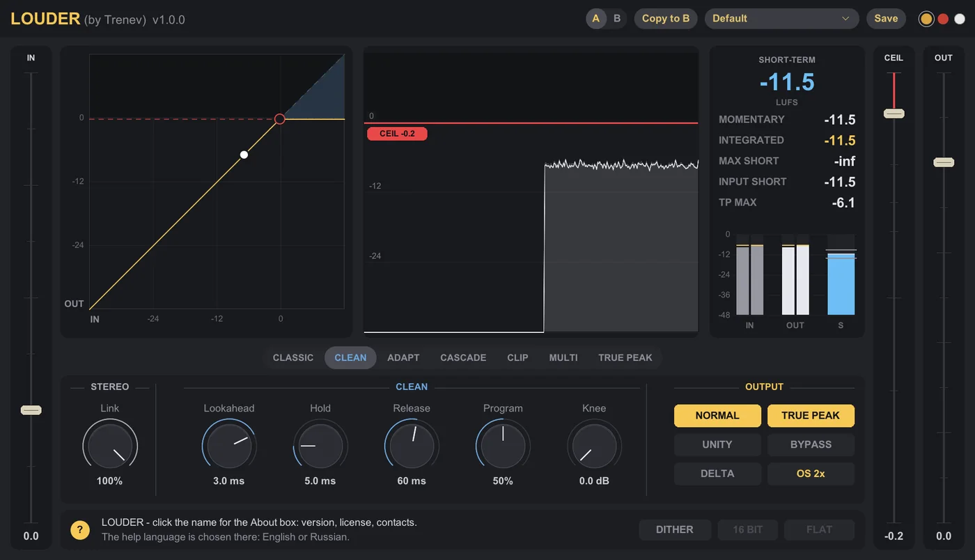The image size is (975, 560).
Task: Click the DITHER button
Action: (x=675, y=530)
